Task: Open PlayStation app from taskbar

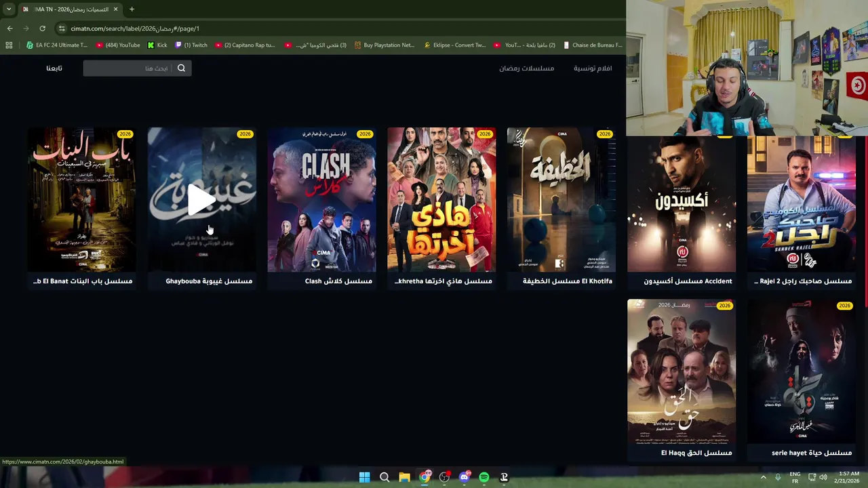Action: pyautogui.click(x=504, y=477)
